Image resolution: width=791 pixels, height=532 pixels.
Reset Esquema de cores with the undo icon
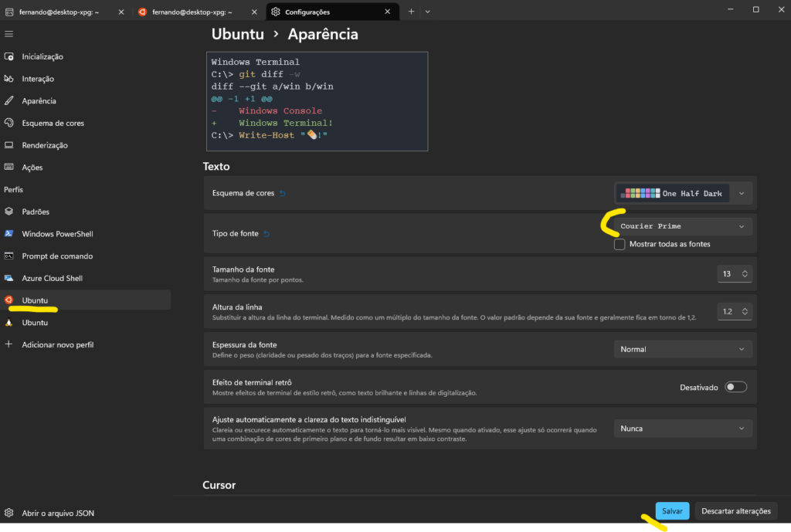click(x=283, y=193)
